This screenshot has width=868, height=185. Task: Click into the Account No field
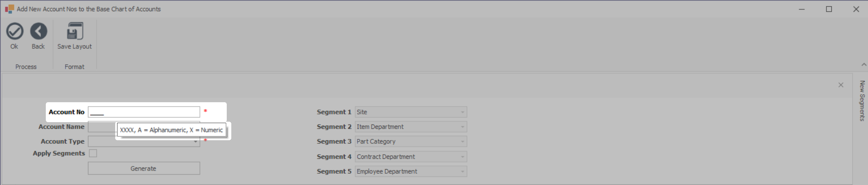[x=144, y=112]
